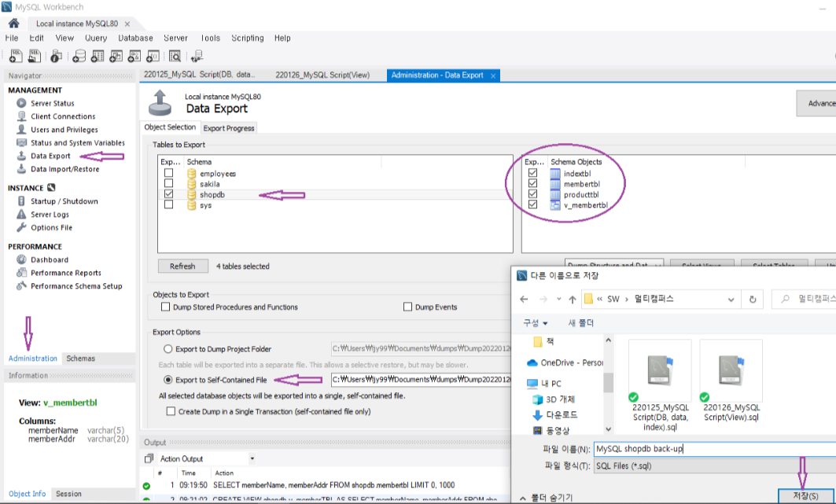Screen dimensions: 836x504
Task: Create new table toolbar icon
Action: click(98, 56)
